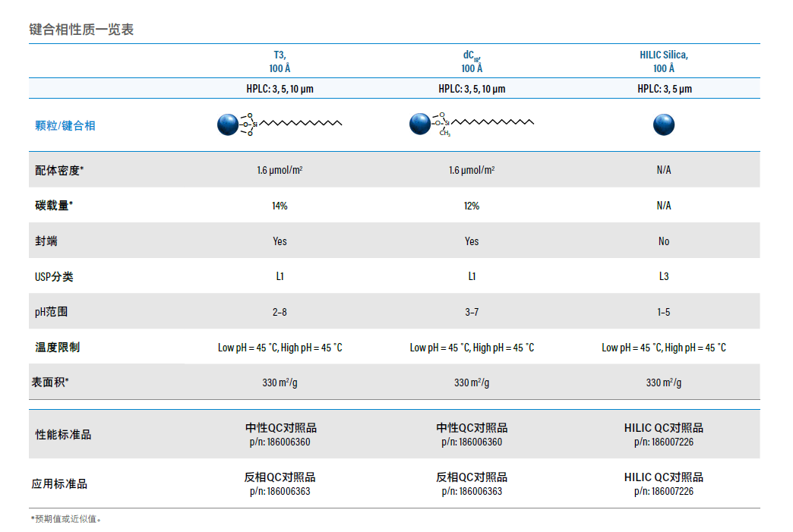Screen dimensions: 793x532
Task: Click the 性能标准品 row label
Action: (63, 435)
